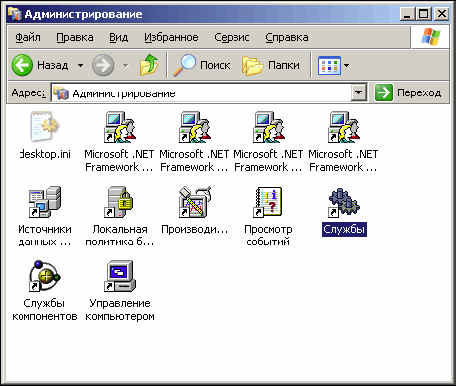Go up one folder level

coord(149,65)
